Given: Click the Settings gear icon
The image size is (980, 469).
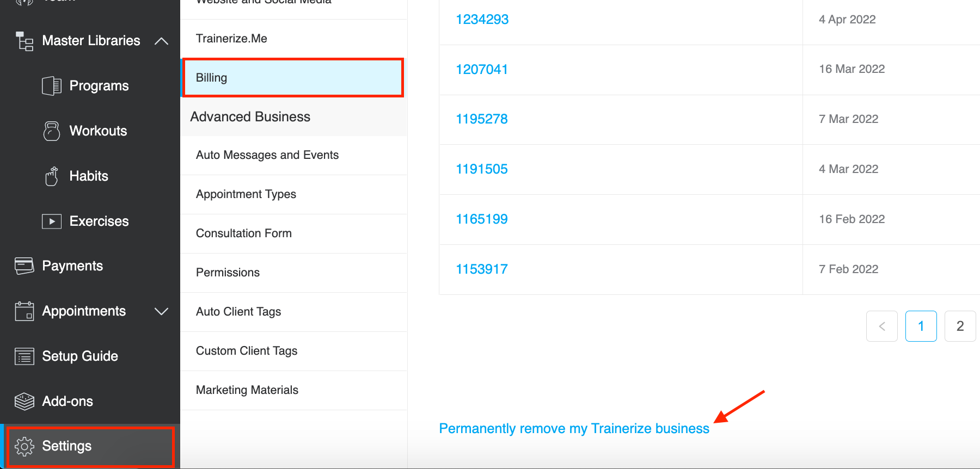Looking at the screenshot, I should click(24, 446).
